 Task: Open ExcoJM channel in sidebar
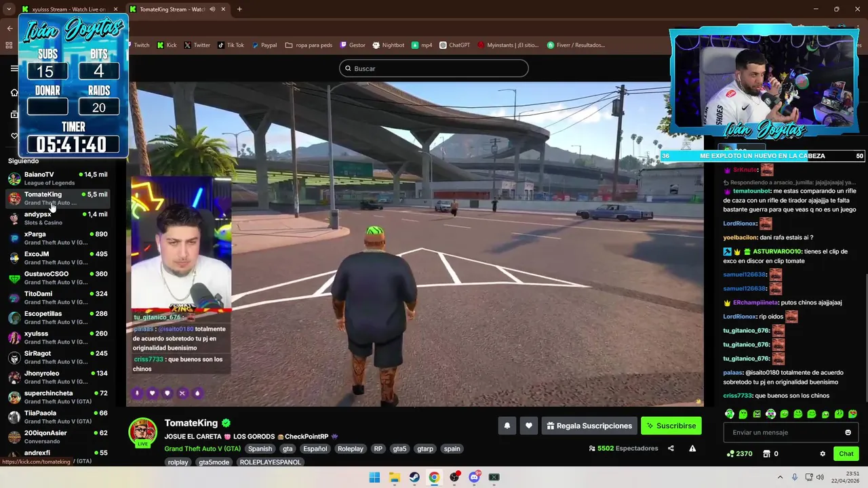pos(58,258)
